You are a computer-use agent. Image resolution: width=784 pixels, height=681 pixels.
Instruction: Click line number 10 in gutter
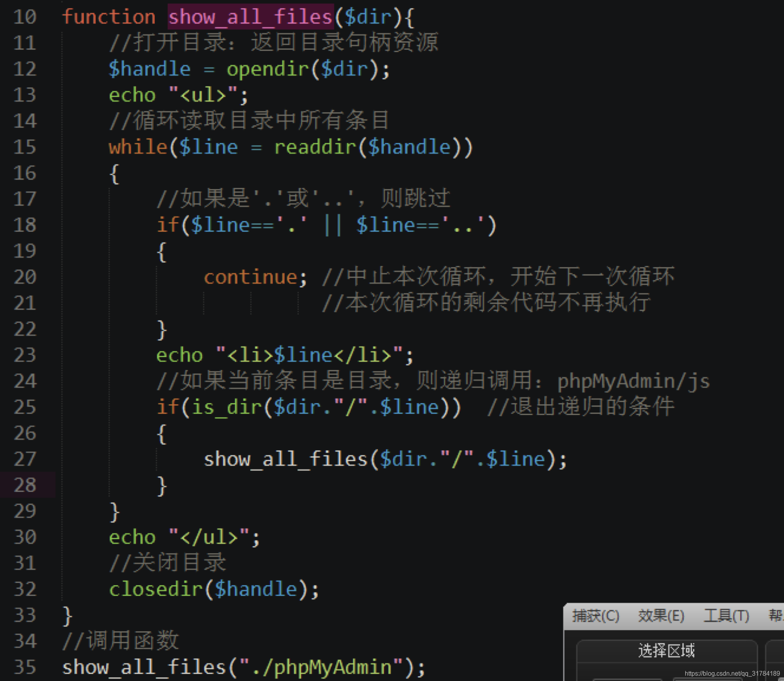pyautogui.click(x=25, y=17)
